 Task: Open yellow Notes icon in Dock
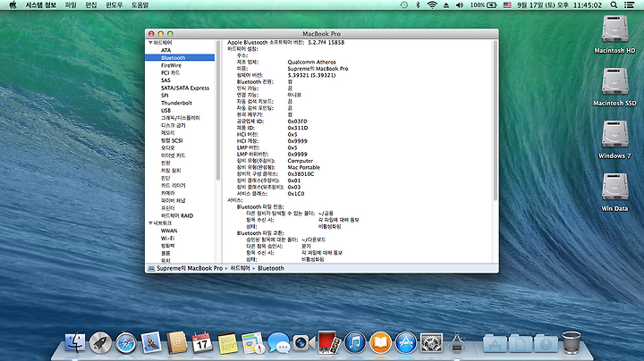pyautogui.click(x=227, y=343)
